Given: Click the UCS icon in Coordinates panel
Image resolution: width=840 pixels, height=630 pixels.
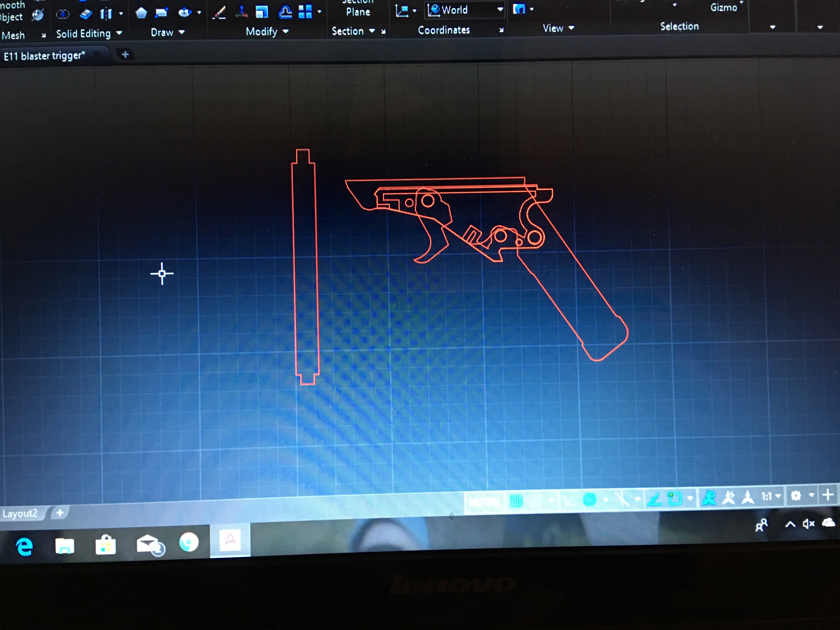Looking at the screenshot, I should (402, 11).
